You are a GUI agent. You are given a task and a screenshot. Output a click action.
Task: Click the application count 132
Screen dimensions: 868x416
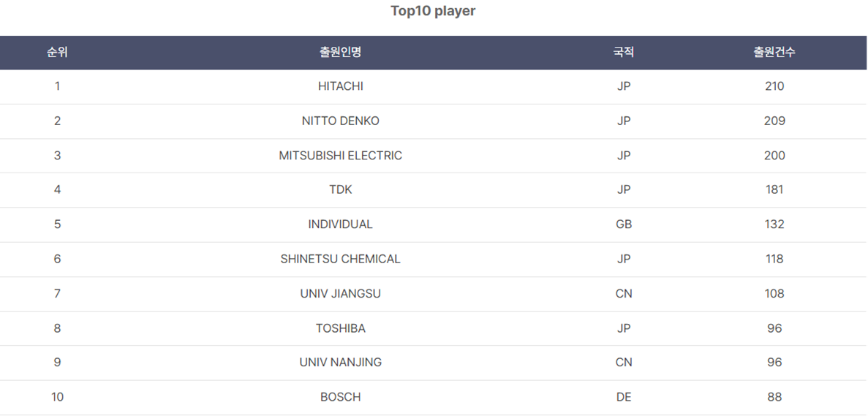click(774, 224)
